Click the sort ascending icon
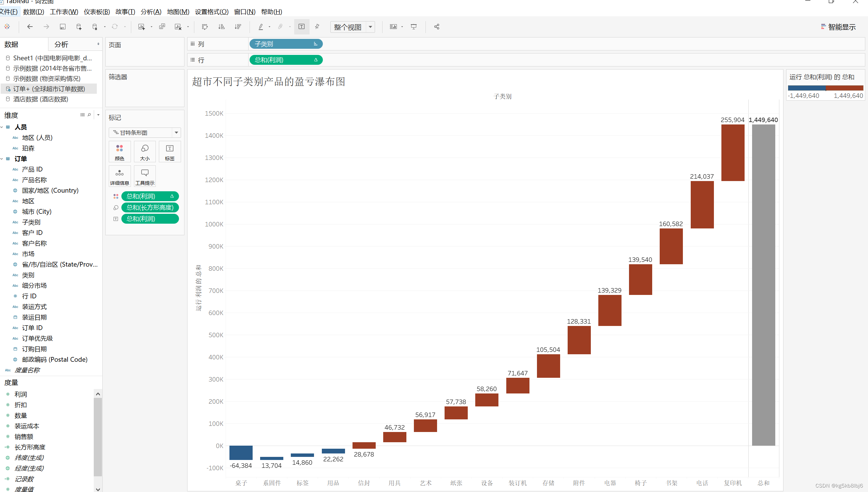The width and height of the screenshot is (868, 492). pyautogui.click(x=221, y=27)
